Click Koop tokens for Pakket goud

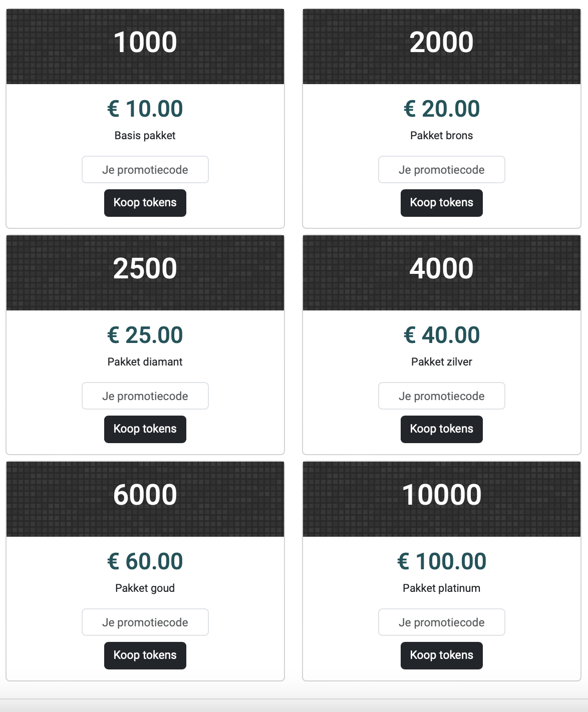pyautogui.click(x=145, y=655)
